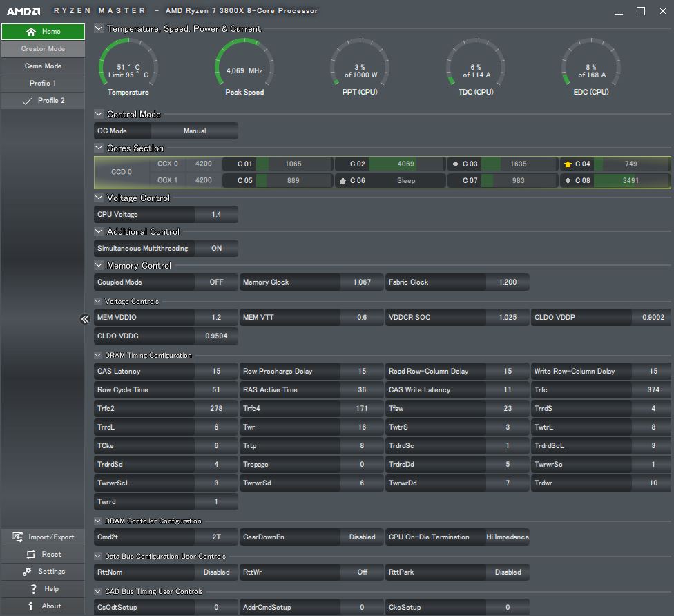Screen dimensions: 674x616
Task: Collapse Data Bus Configuration User Controls
Action: 97,556
